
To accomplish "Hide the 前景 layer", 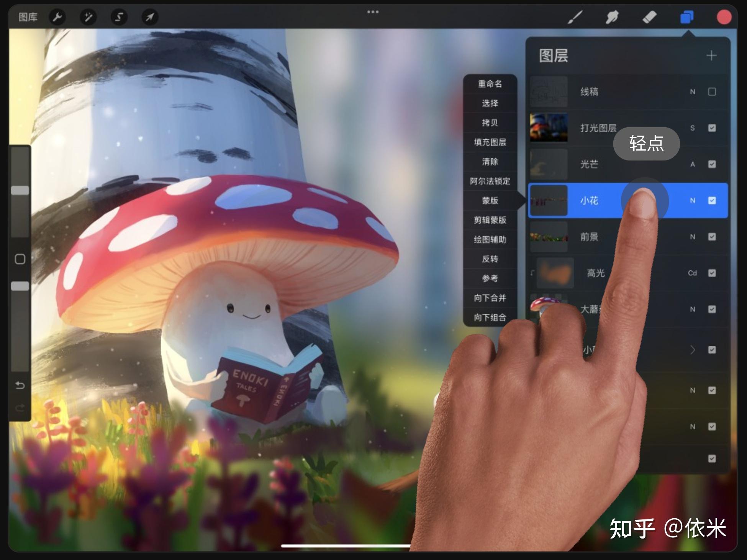I will [x=712, y=237].
